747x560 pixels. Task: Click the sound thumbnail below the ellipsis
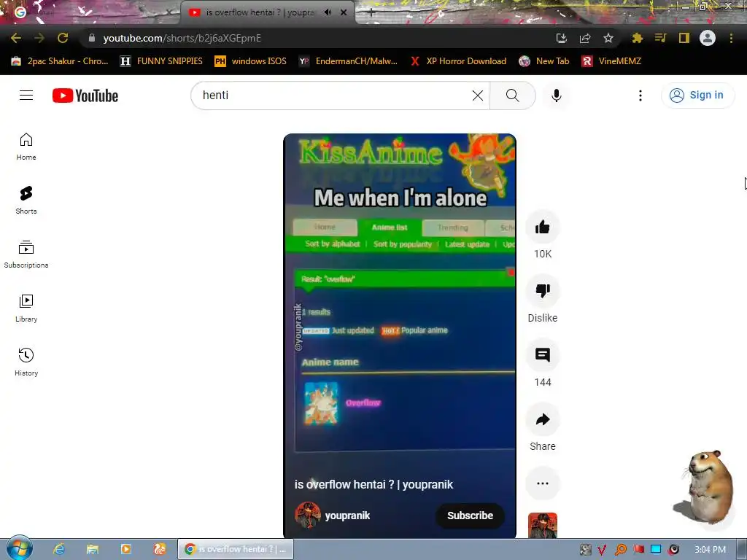(x=543, y=525)
